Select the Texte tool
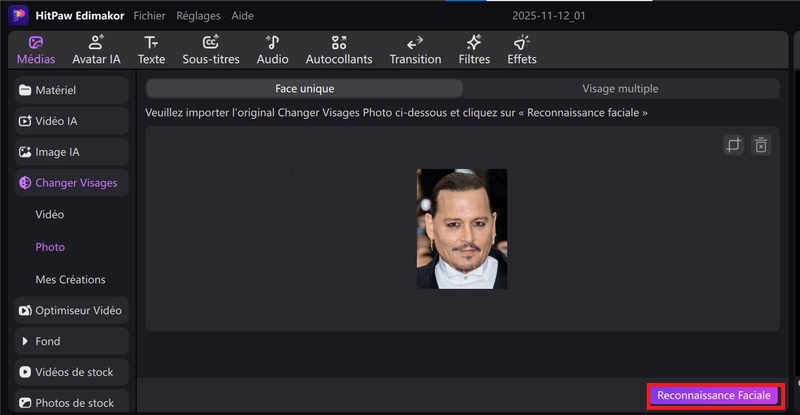 [x=152, y=50]
